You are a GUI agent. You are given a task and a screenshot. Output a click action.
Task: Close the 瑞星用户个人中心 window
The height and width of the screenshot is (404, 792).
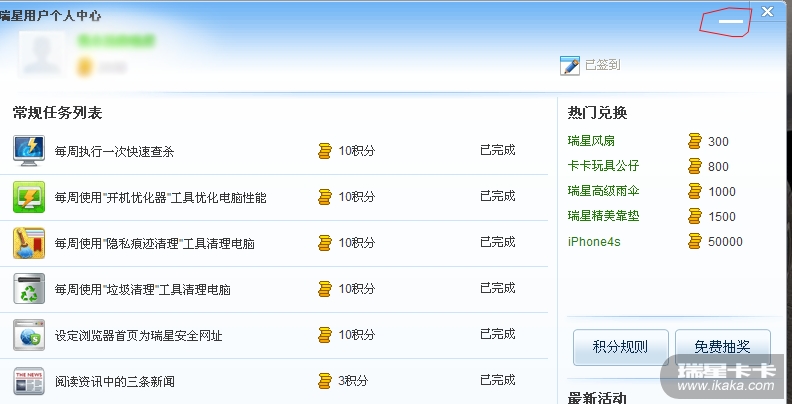(x=767, y=11)
